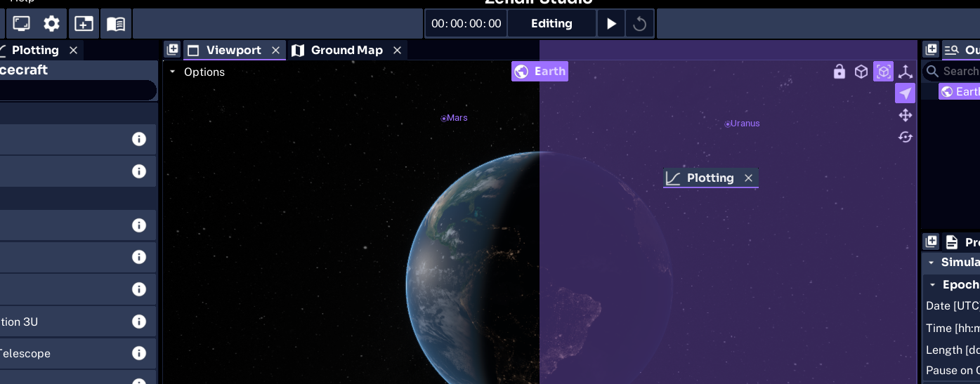Click the Pause on property label

953,371
